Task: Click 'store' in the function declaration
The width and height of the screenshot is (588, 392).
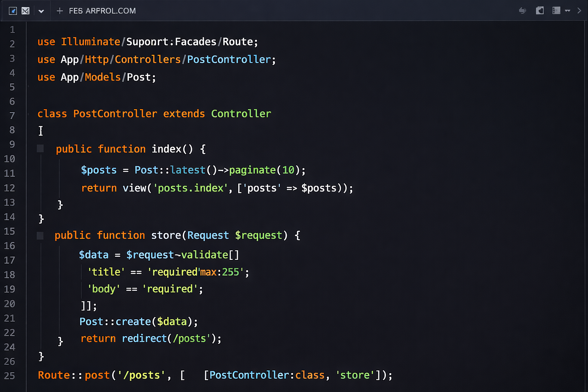Action: click(166, 235)
